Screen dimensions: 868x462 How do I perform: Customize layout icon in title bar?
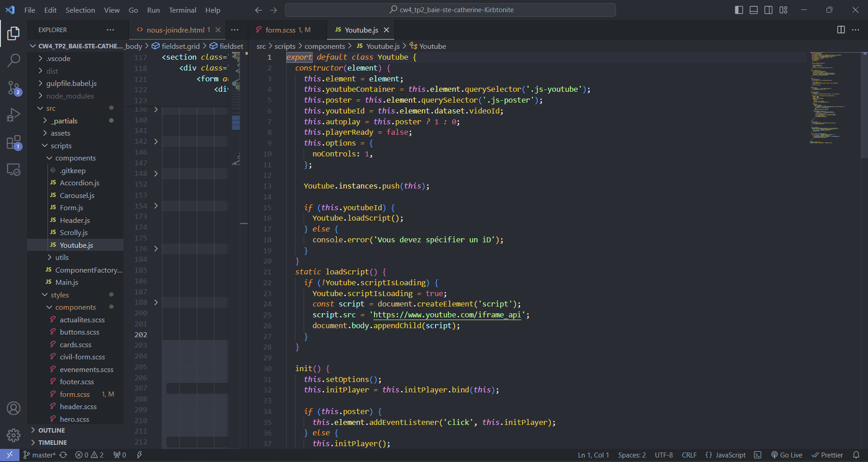[783, 10]
